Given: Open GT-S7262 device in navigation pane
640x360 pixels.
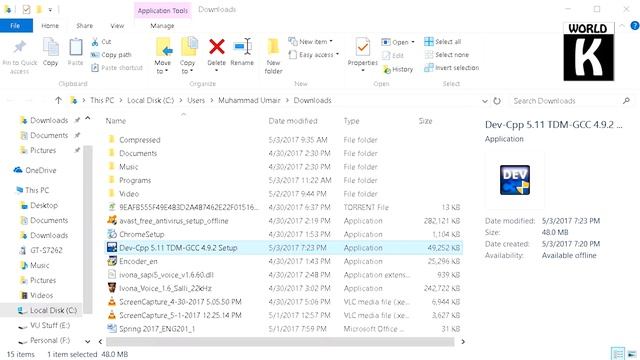Looking at the screenshot, I should click(46, 250).
